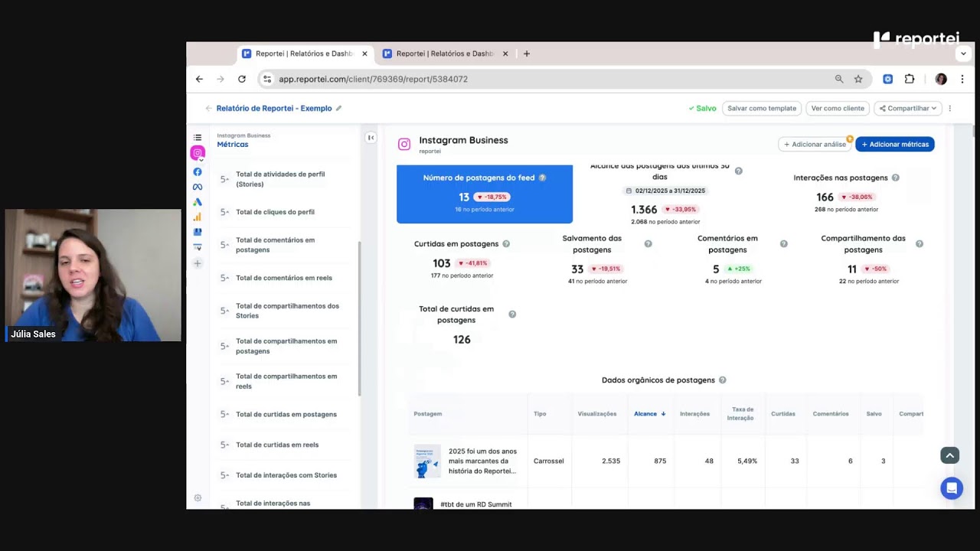Open the tab search dropdown in Chrome
The width and height of the screenshot is (980, 551).
click(x=963, y=54)
